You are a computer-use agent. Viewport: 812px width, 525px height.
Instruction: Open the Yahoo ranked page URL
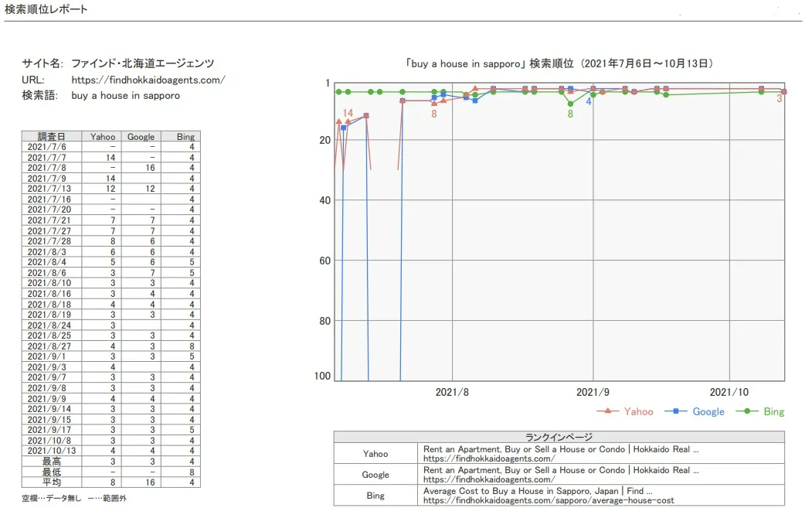pos(489,459)
